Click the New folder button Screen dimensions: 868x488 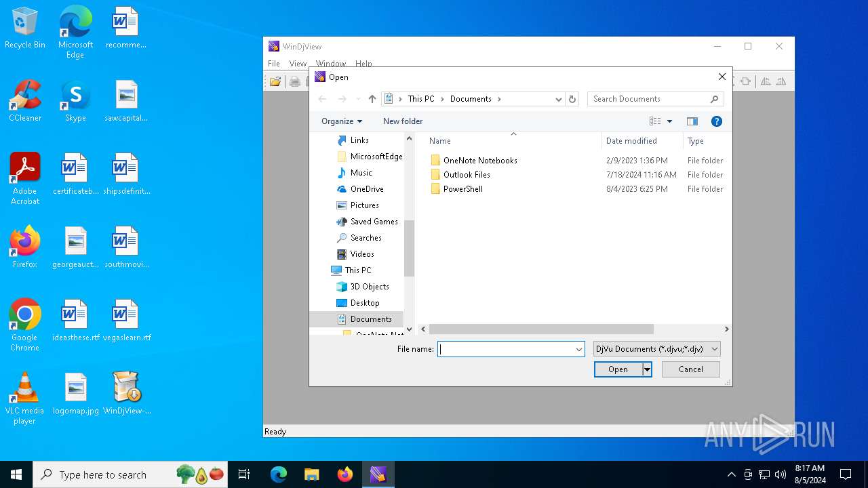(403, 121)
